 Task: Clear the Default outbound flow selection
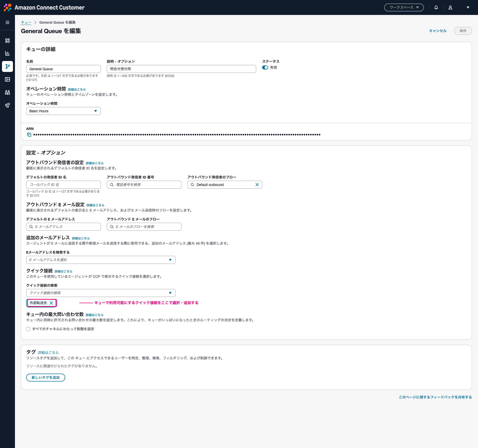[x=257, y=185]
